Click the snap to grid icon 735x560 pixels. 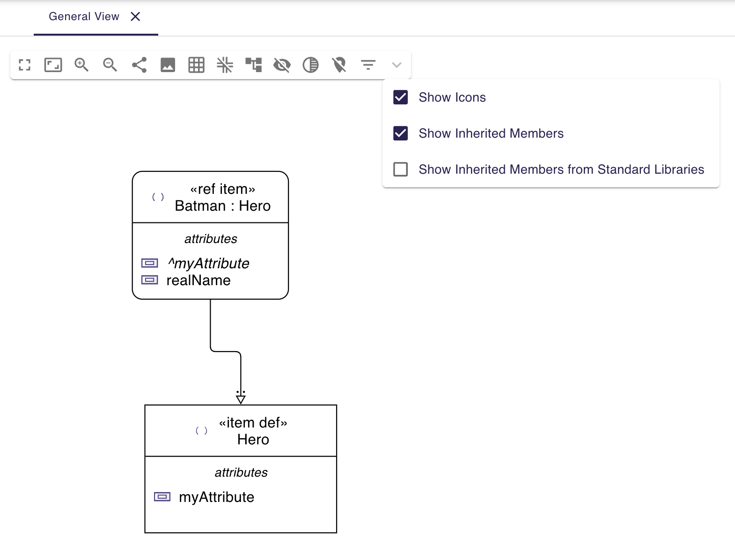pyautogui.click(x=225, y=65)
